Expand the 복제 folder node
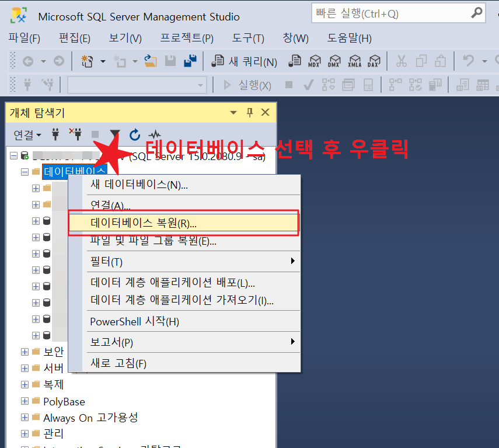 25,385
